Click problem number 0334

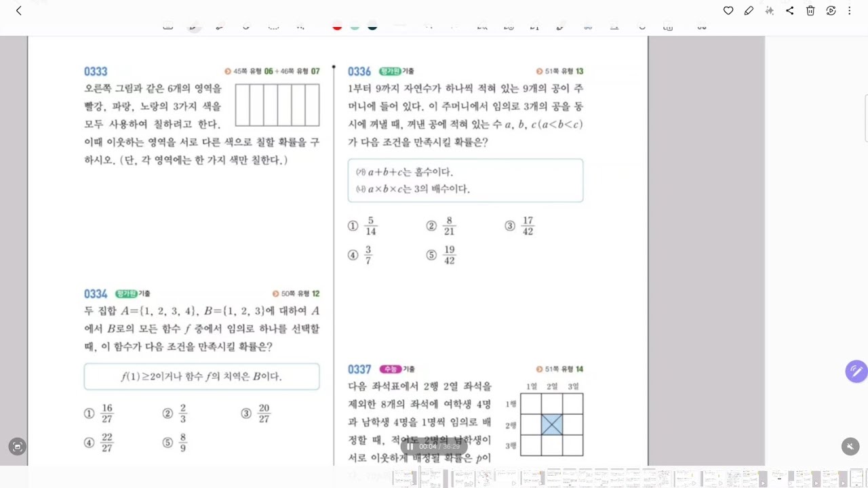click(96, 294)
